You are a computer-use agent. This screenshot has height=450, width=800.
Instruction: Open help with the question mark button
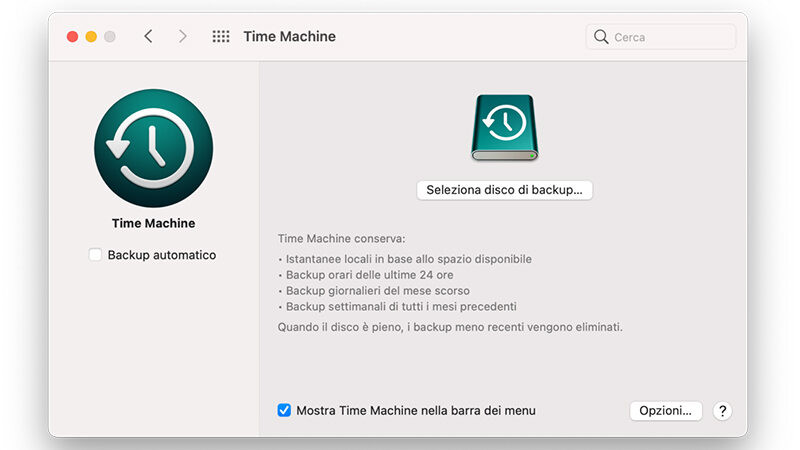point(722,411)
